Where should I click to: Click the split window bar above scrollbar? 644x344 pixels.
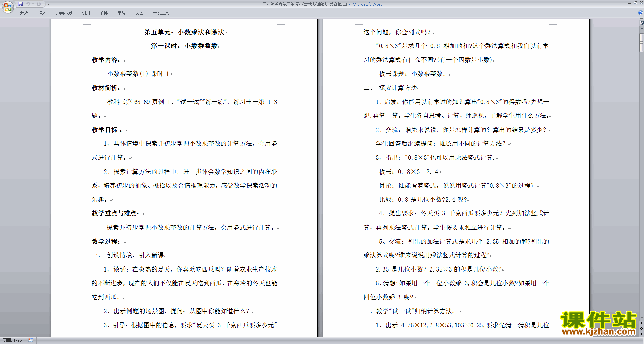pyautogui.click(x=641, y=19)
